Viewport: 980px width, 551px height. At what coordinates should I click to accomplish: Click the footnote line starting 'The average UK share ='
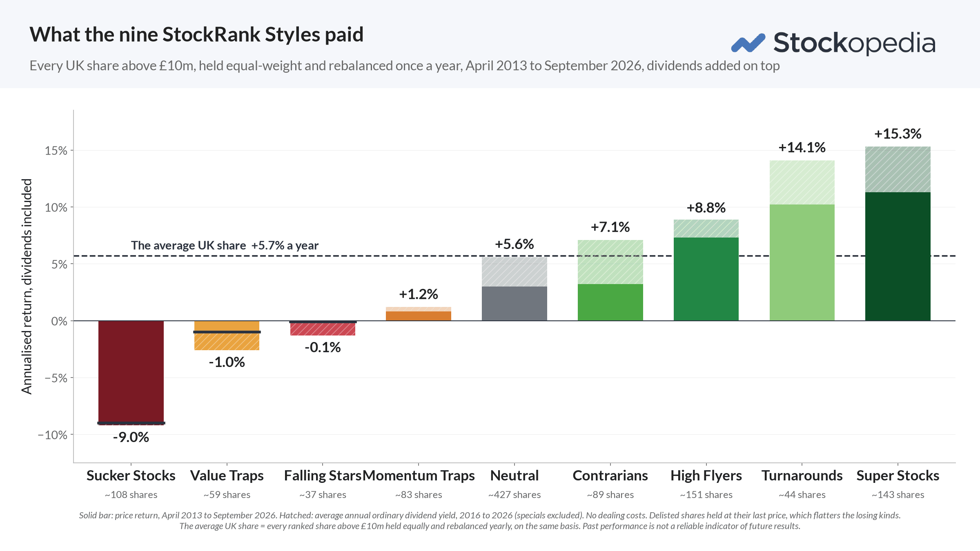point(490,526)
